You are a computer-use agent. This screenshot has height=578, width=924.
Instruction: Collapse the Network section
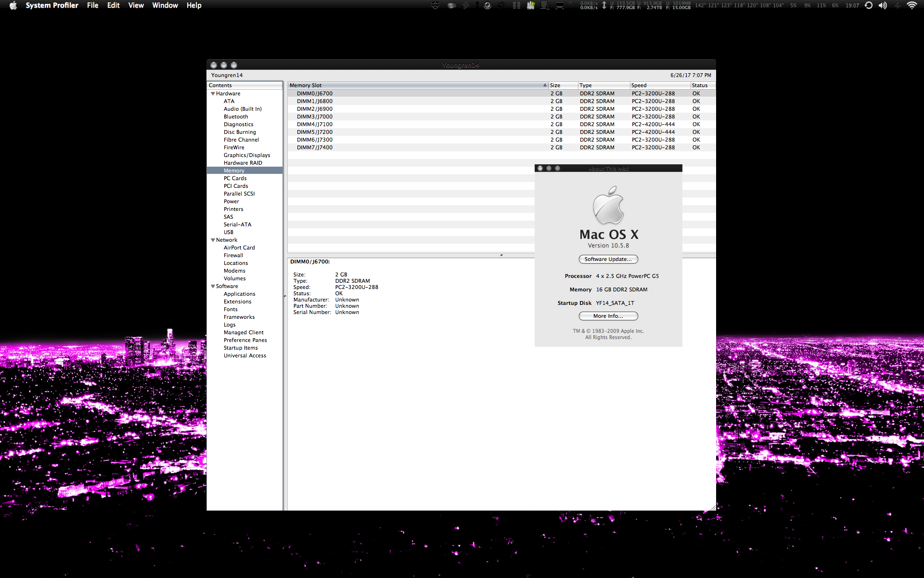coord(213,240)
